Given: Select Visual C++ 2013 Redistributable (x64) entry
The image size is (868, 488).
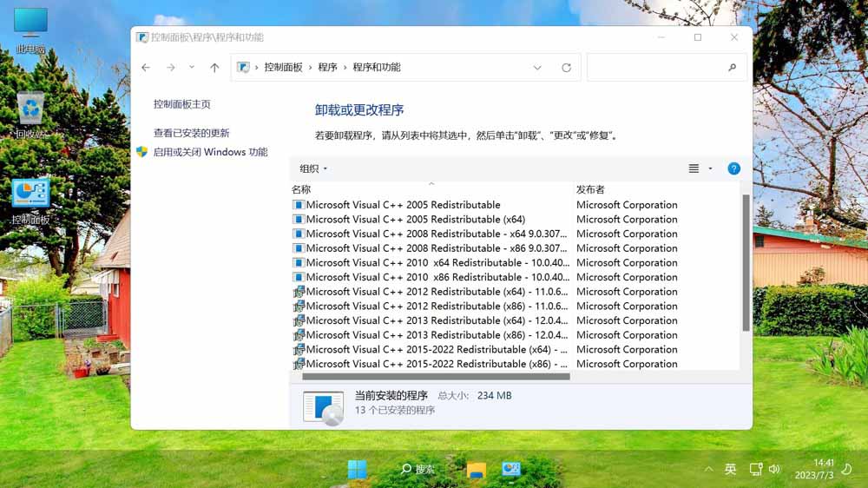Looking at the screenshot, I should coord(431,320).
